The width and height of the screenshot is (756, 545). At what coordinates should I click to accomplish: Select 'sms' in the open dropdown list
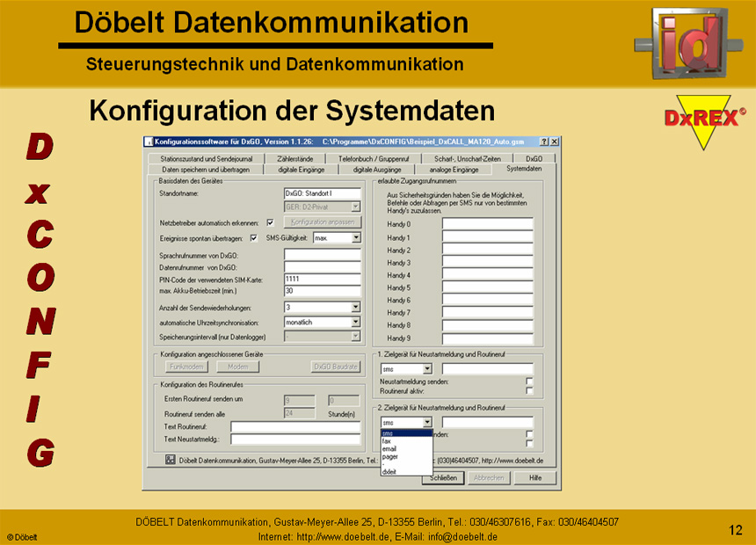pyautogui.click(x=406, y=433)
